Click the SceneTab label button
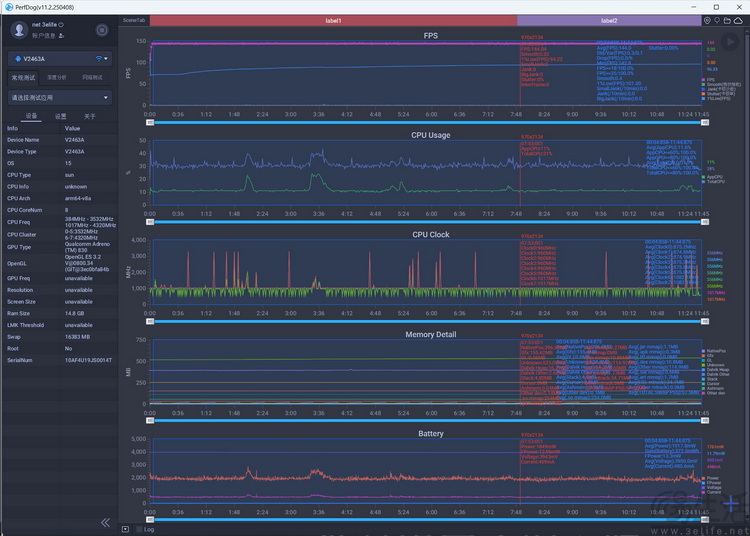Screen dimensions: 750x536 pos(134,21)
